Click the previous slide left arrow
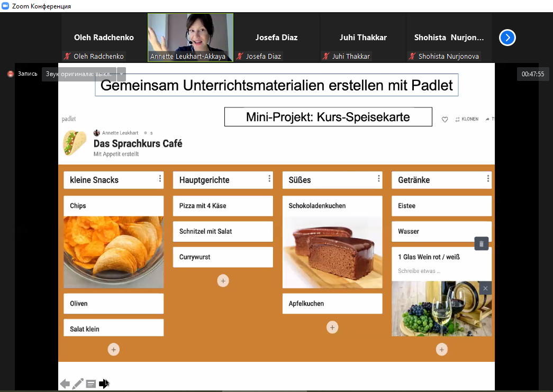The width and height of the screenshot is (553, 392). point(65,384)
